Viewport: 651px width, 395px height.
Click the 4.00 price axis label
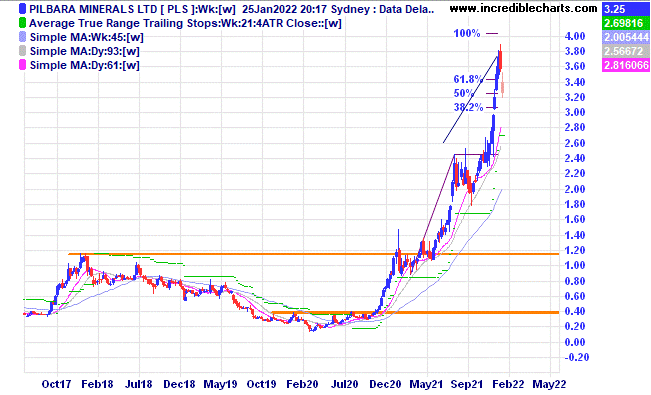[x=575, y=36]
